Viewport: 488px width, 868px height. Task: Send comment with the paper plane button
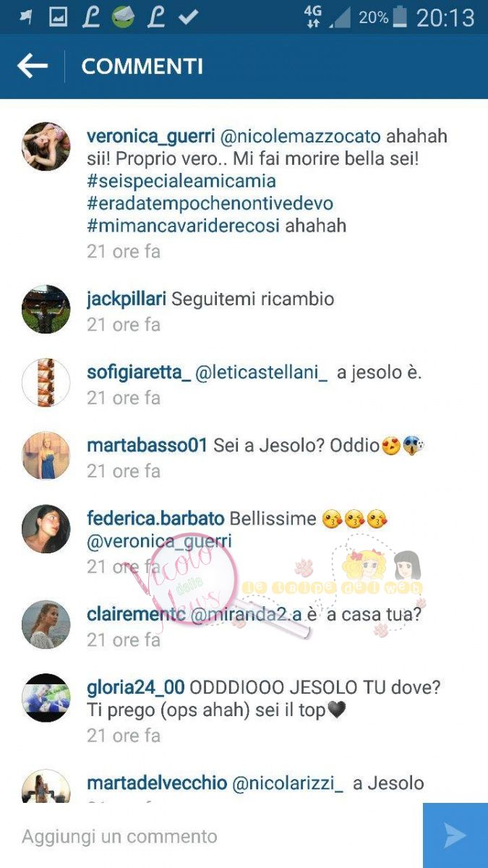tap(455, 835)
